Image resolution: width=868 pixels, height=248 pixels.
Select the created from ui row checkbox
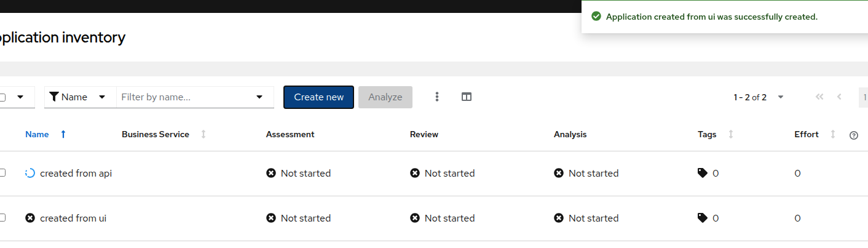coord(2,218)
